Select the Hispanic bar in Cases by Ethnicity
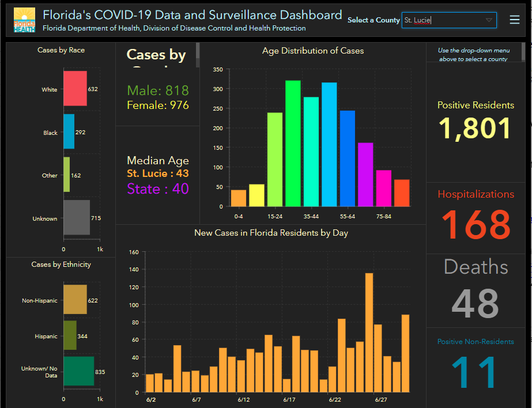532x408 pixels. pos(70,335)
